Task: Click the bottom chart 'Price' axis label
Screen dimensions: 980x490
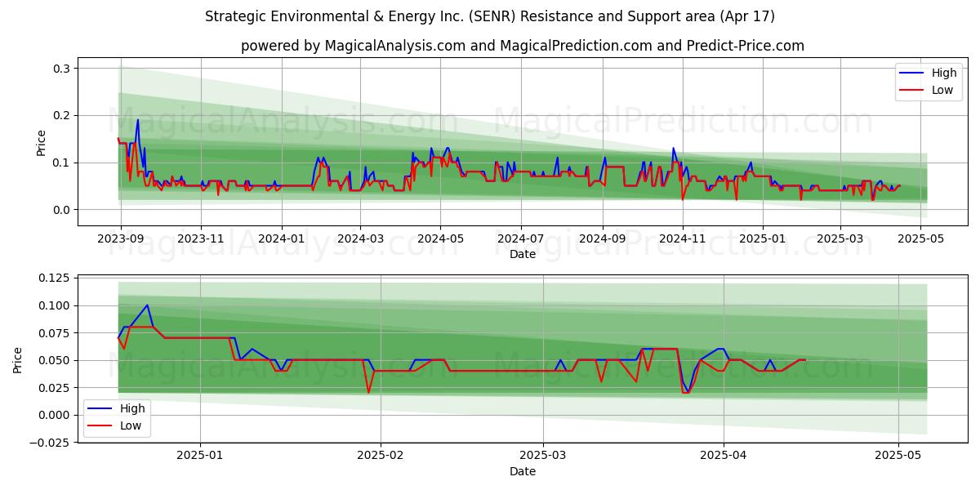Action: pyautogui.click(x=19, y=359)
